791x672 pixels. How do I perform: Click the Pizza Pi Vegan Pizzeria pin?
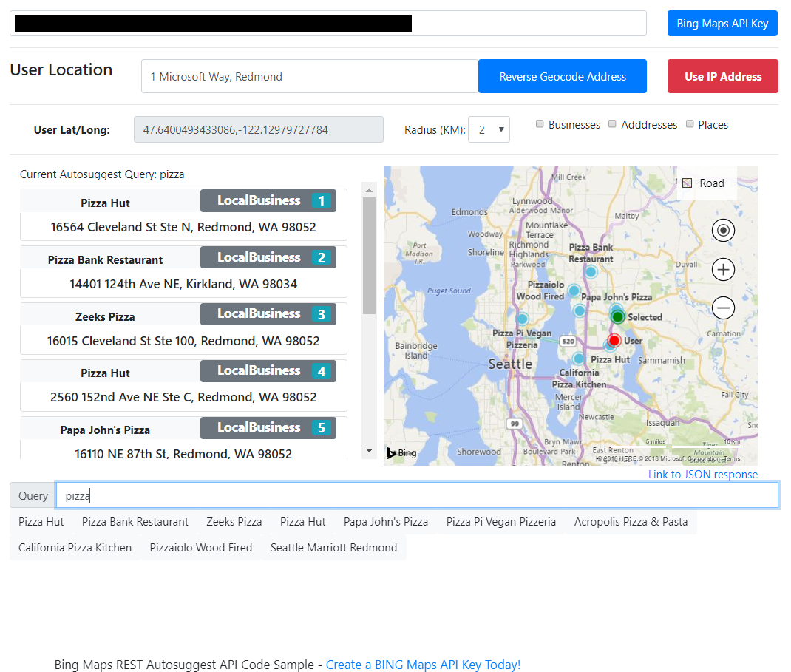pyautogui.click(x=523, y=319)
